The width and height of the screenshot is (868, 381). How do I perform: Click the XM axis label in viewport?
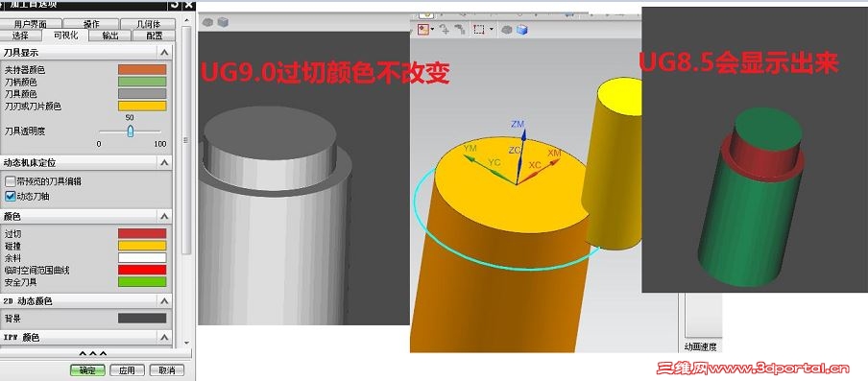point(554,153)
